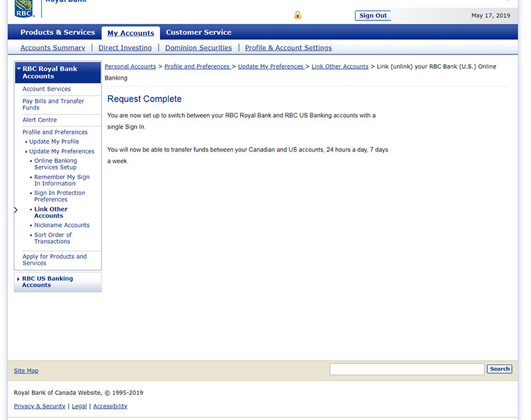
Task: Click Personal Accounts breadcrumb
Action: click(130, 66)
